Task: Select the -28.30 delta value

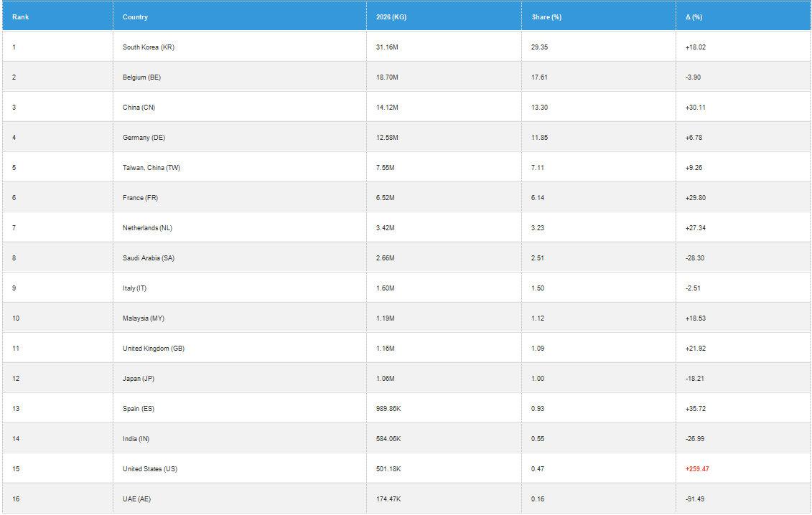Action: (x=695, y=257)
